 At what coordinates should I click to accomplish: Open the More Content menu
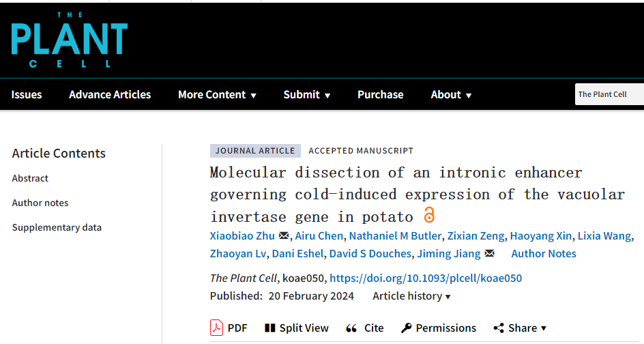pyautogui.click(x=217, y=95)
